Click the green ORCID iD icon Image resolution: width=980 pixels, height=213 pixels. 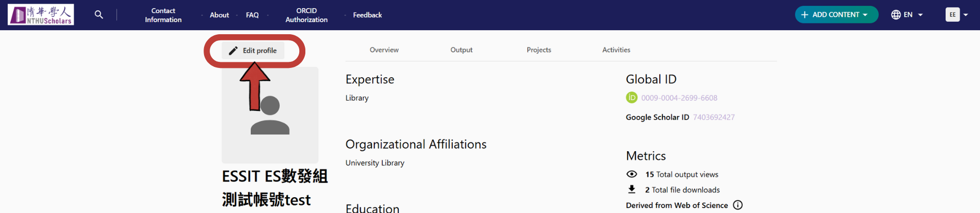(632, 98)
